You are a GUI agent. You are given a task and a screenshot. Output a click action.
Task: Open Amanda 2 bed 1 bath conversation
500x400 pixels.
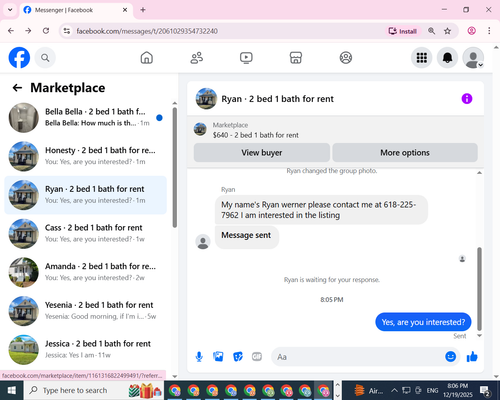click(x=85, y=272)
